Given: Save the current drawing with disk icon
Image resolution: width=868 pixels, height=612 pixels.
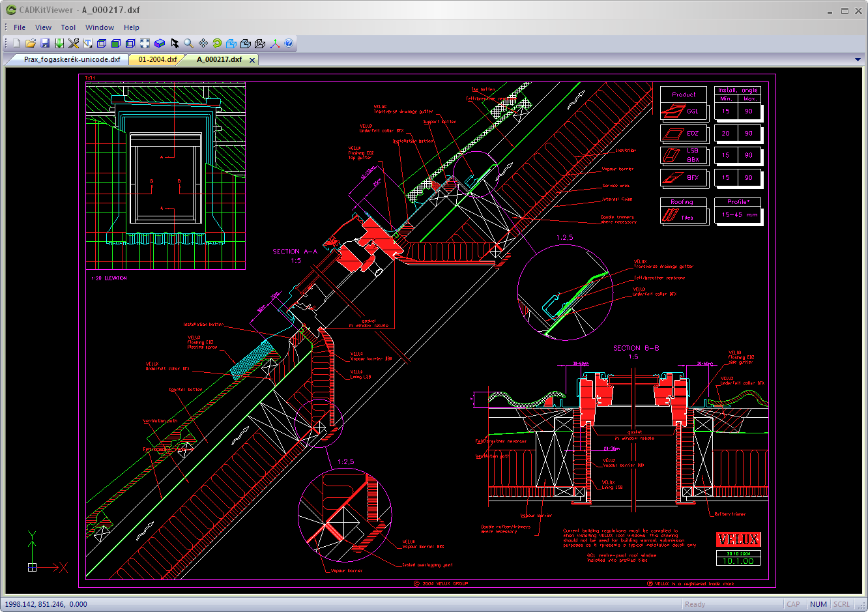Looking at the screenshot, I should tap(45, 43).
